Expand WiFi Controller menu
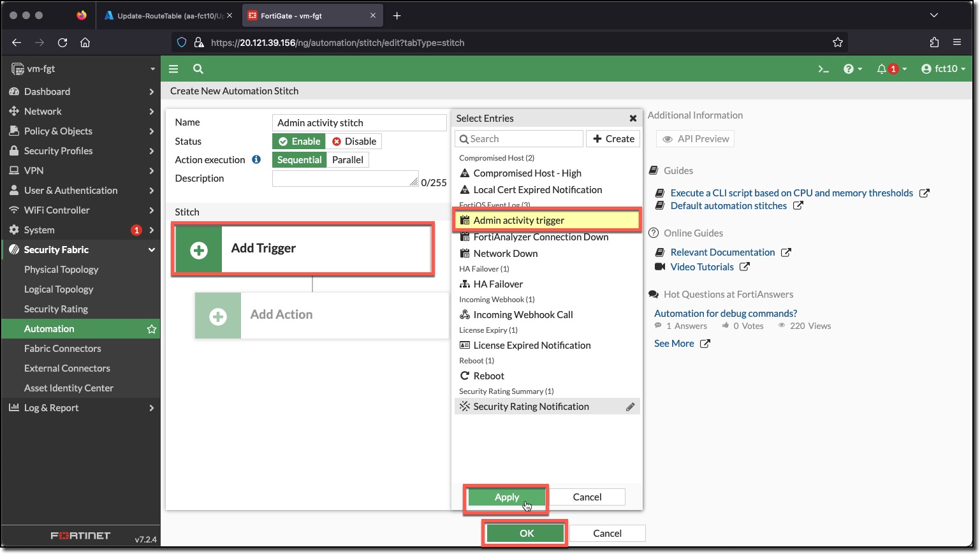 tap(81, 210)
